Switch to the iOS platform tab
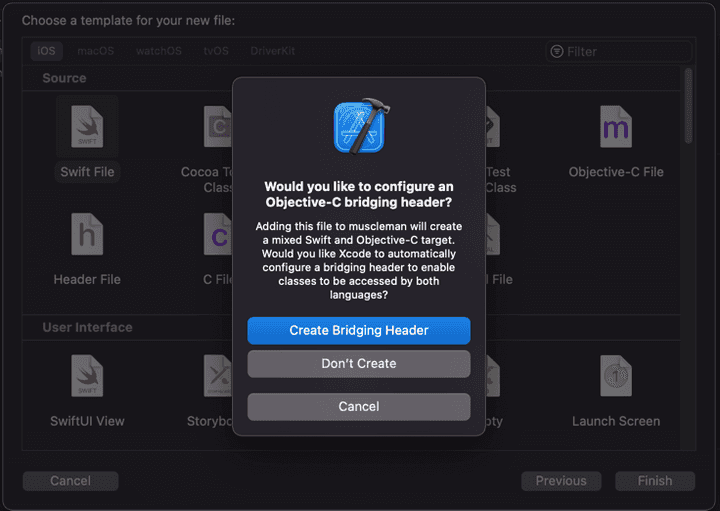 click(46, 51)
